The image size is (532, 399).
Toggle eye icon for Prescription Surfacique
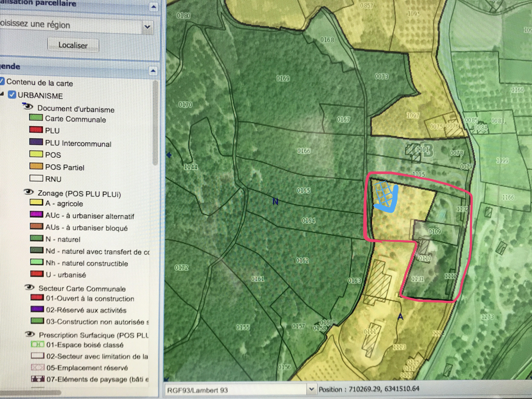click(x=30, y=334)
